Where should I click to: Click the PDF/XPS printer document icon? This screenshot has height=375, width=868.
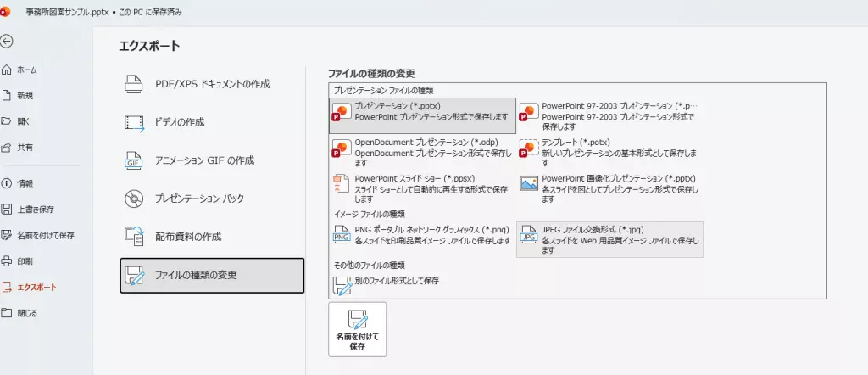pos(134,84)
